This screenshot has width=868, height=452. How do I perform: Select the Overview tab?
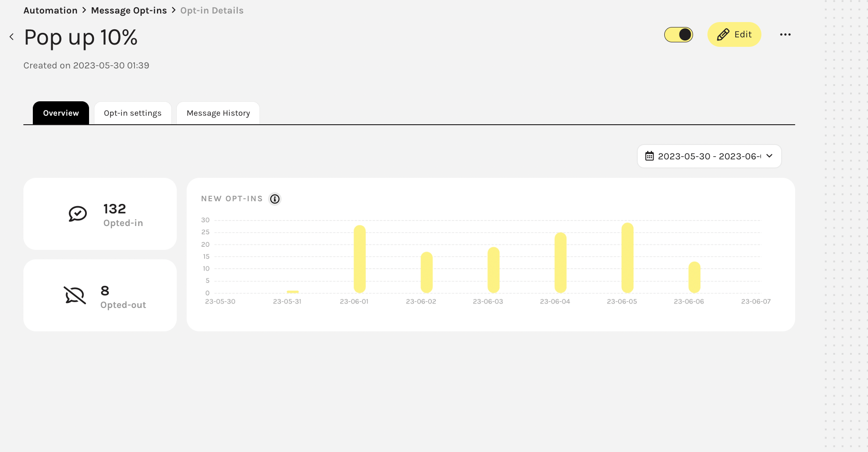tap(61, 113)
